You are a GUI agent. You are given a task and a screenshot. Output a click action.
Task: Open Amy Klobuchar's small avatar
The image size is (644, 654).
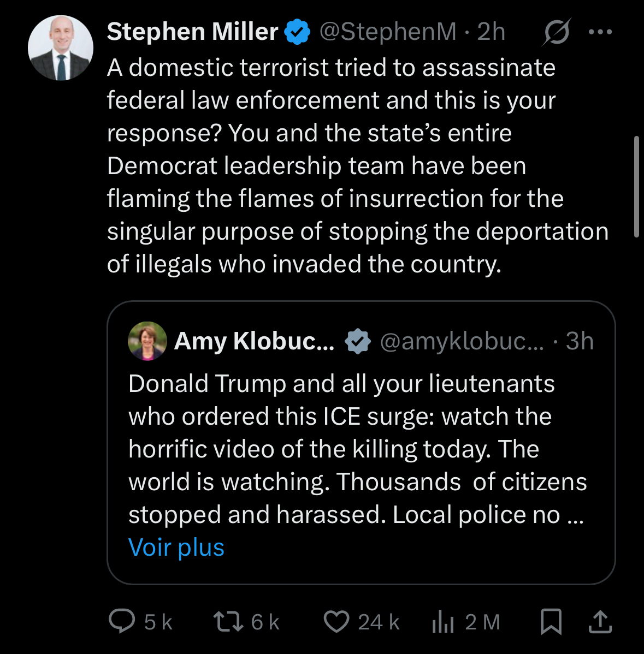[147, 341]
